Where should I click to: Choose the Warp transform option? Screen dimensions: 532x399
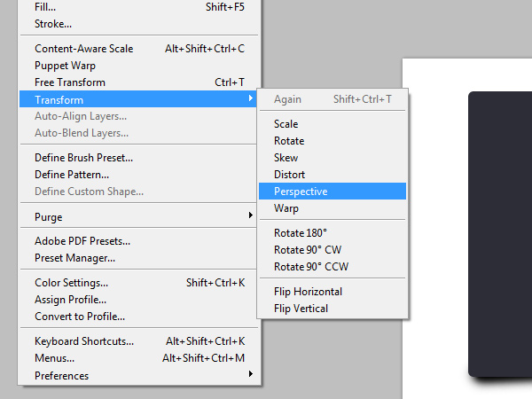point(332,208)
